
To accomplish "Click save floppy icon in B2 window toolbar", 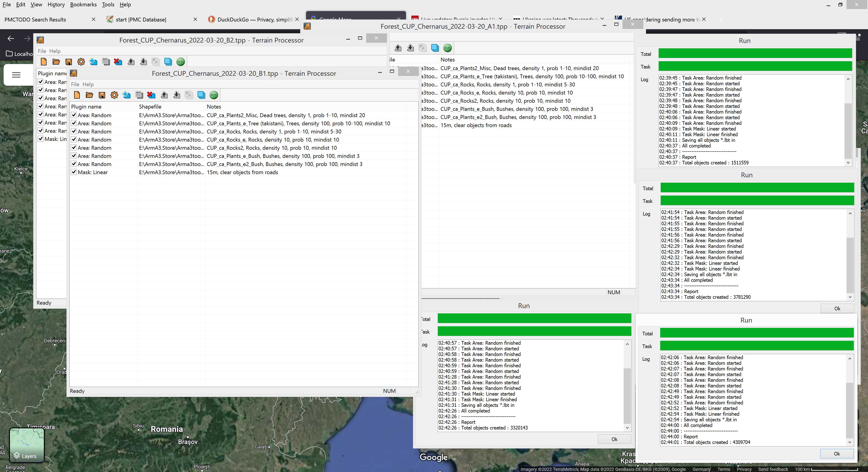I will 68,62.
